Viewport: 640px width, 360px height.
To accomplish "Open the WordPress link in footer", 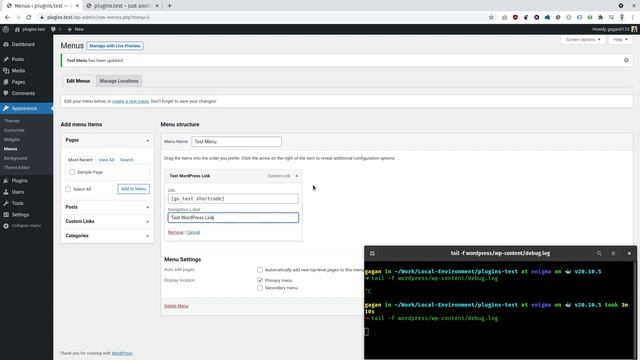I will [x=122, y=353].
